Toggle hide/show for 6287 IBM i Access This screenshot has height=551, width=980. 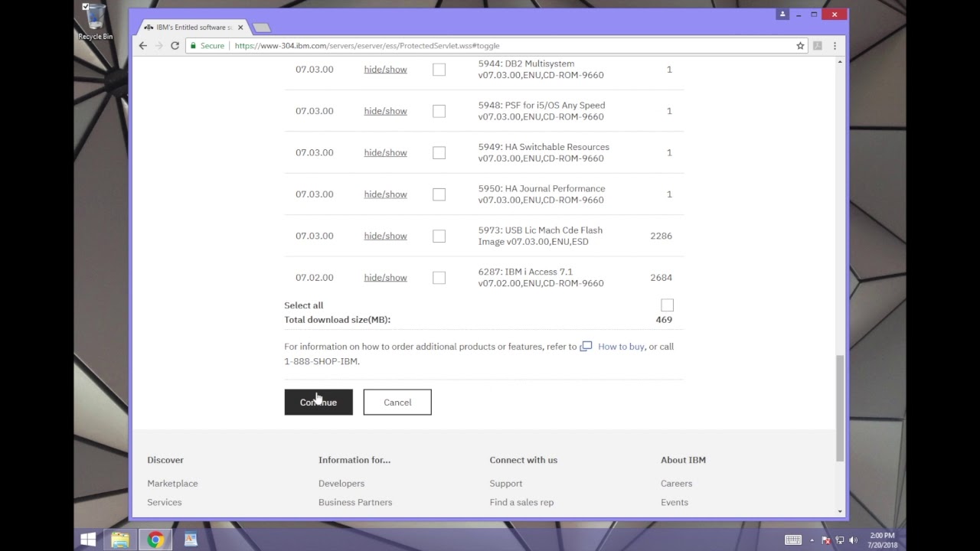(385, 278)
